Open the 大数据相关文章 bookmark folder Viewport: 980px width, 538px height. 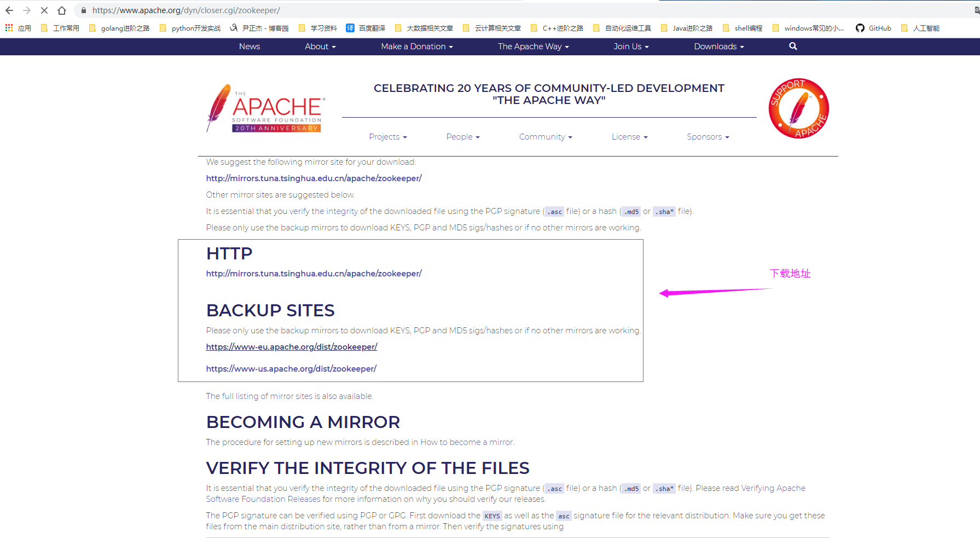click(424, 28)
